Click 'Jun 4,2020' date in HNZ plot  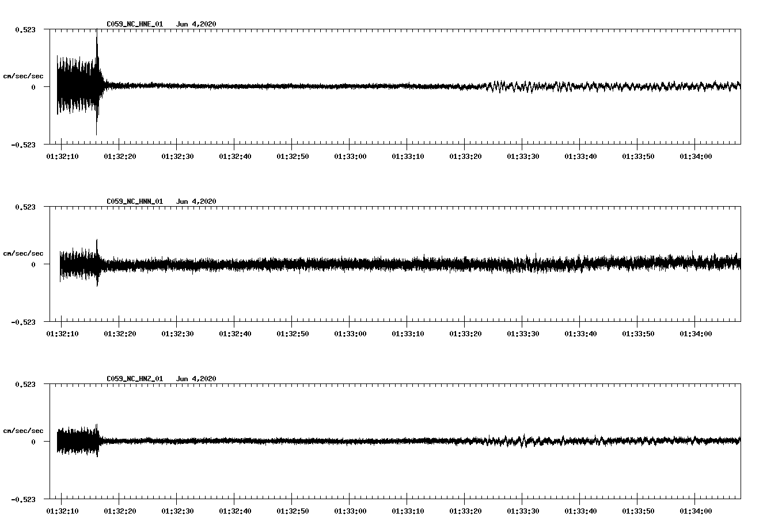tap(196, 379)
